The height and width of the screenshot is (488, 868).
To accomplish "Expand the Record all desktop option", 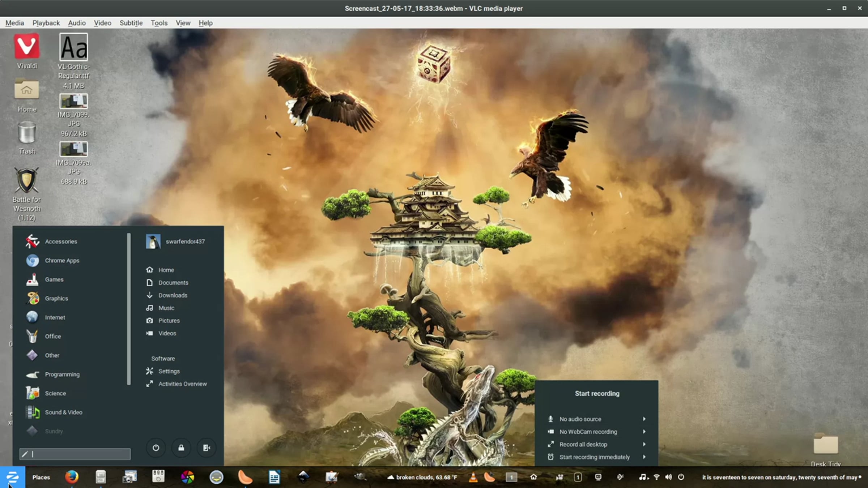I will tap(597, 444).
